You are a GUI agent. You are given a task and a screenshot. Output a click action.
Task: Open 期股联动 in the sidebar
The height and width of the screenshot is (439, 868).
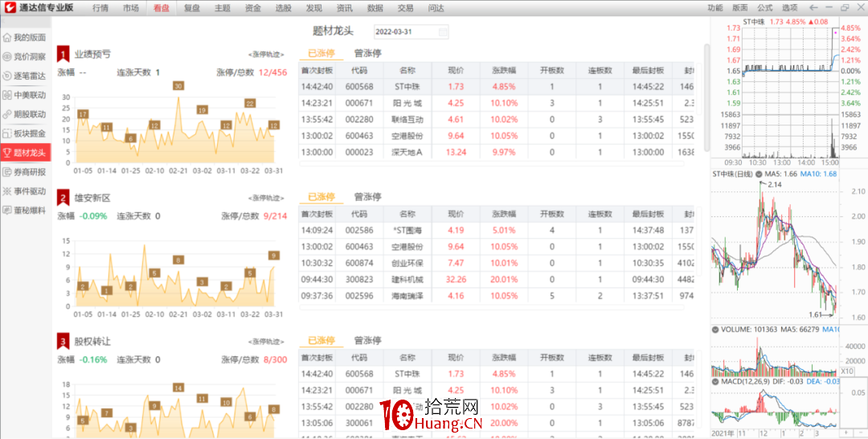[26, 115]
